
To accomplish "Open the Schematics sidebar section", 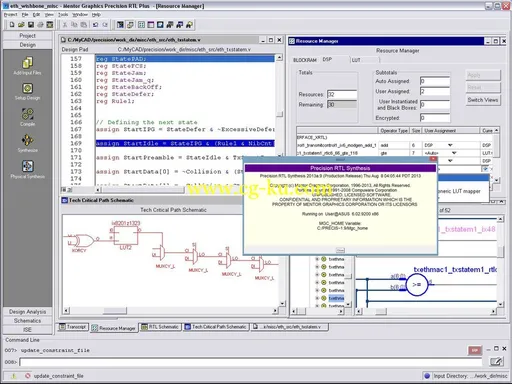I will 27,321.
